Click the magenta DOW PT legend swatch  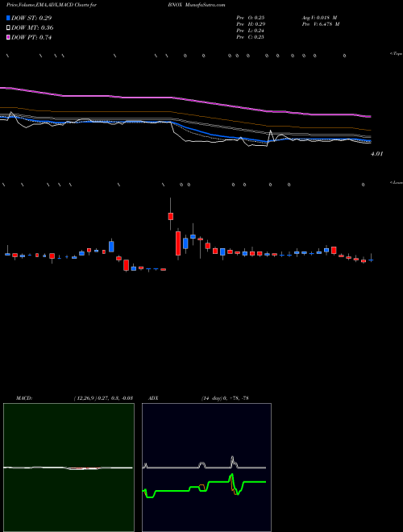[9, 38]
